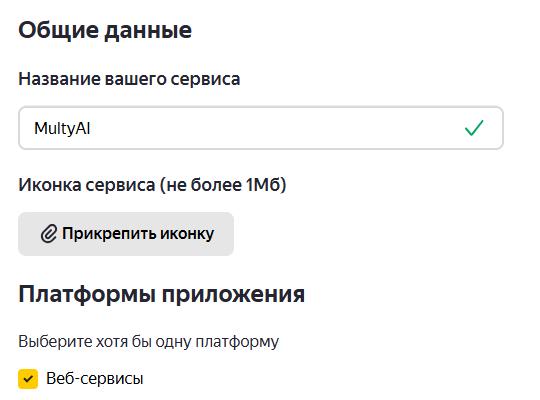Click the 1Мб size limit text
This screenshot has height=400, width=540.
(x=263, y=185)
